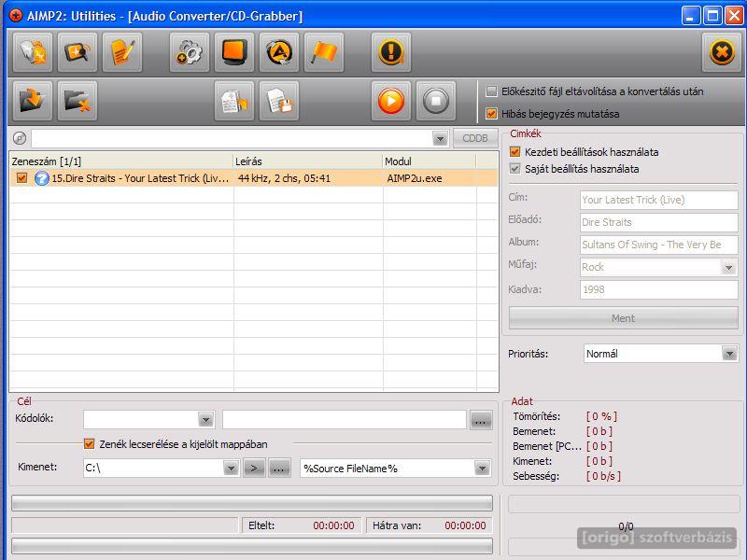Click the orange X exit icon in toolbar
Screen dimensions: 747x560
[721, 52]
